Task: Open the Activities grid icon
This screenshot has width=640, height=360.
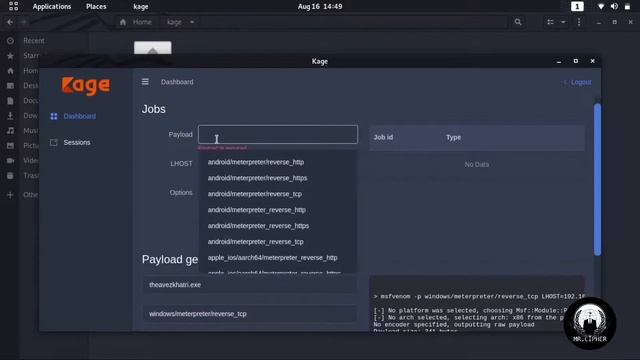Action: pos(13,6)
